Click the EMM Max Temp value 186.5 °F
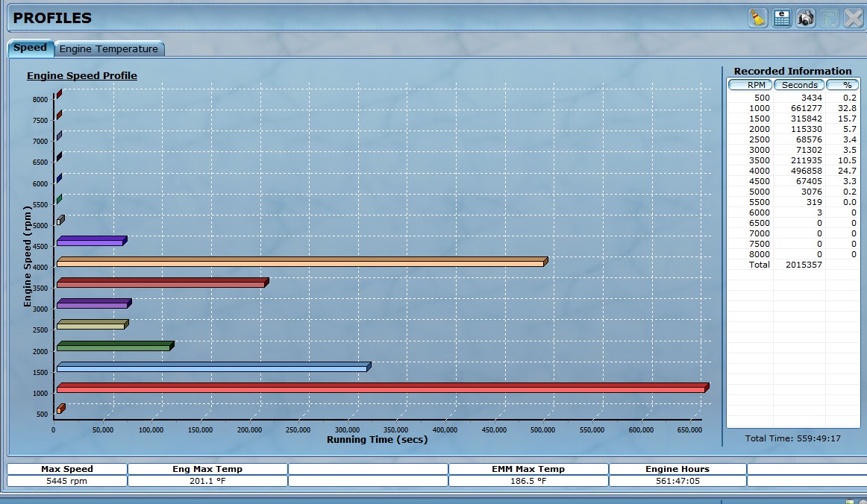 click(528, 482)
